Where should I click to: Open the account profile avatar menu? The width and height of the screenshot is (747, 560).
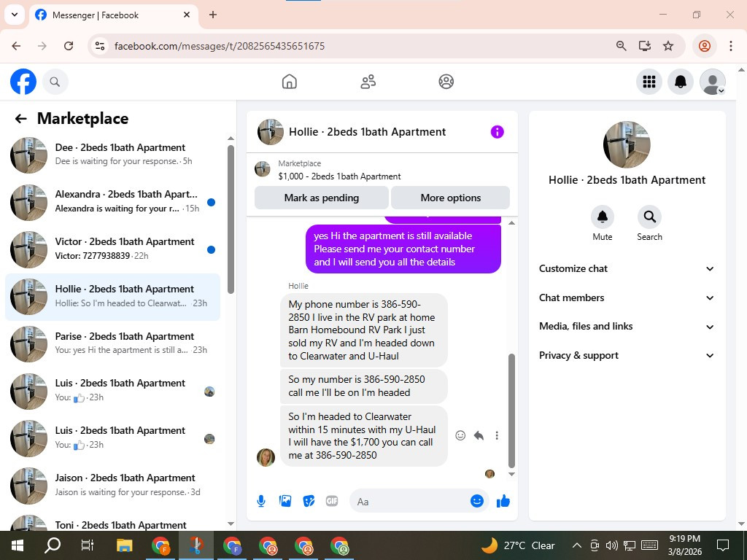712,82
